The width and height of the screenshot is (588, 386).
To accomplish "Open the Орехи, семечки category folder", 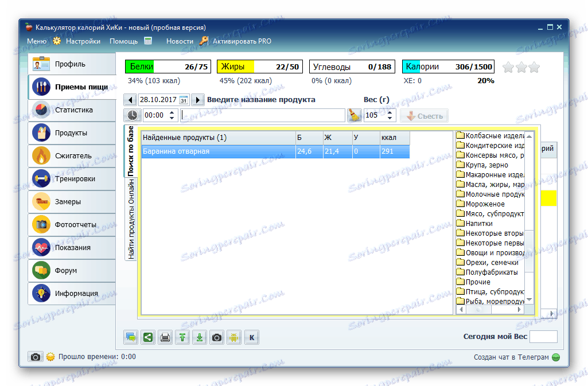I will (x=487, y=262).
